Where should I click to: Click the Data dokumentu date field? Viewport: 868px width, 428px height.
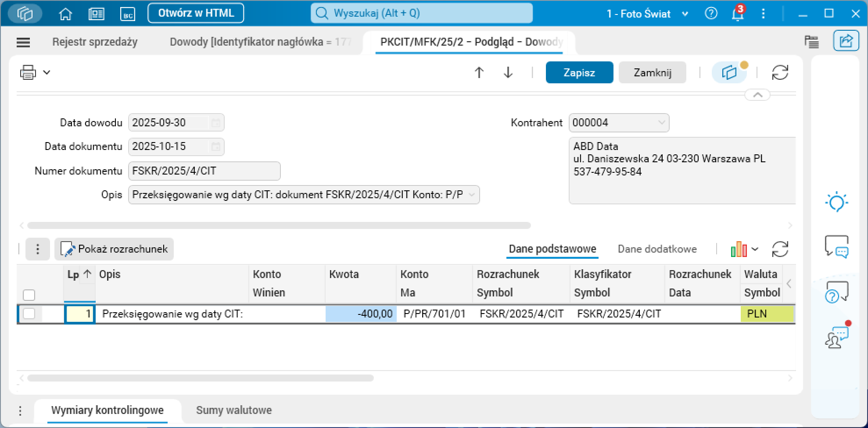176,146
